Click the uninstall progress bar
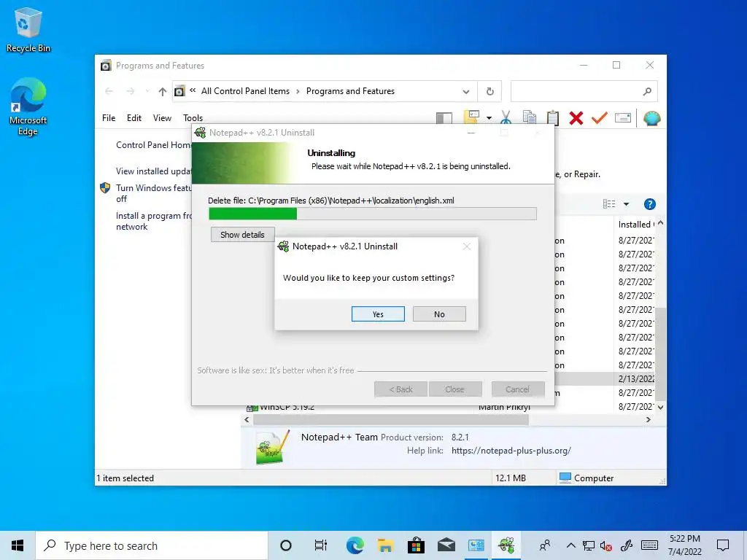 (373, 214)
